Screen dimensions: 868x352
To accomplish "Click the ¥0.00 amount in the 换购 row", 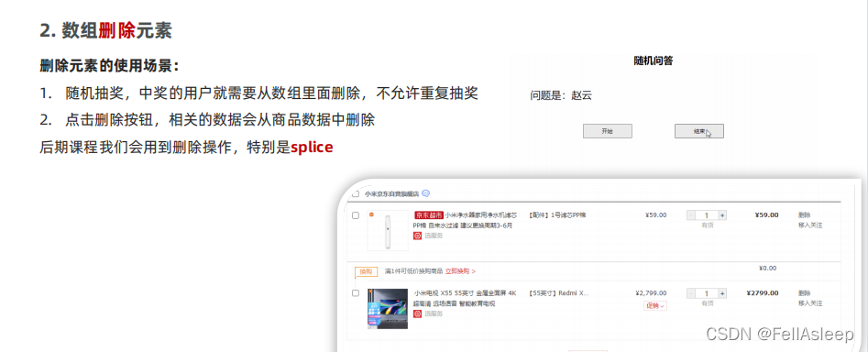I will pos(767,268).
